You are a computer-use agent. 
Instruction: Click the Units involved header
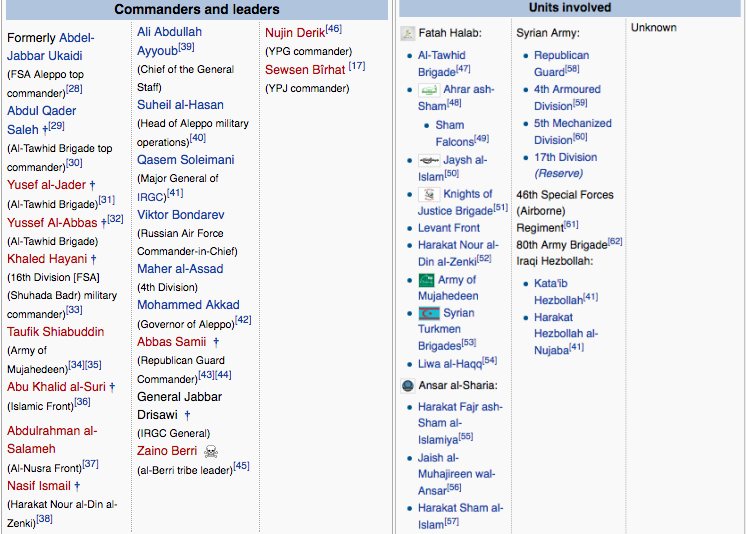tap(570, 8)
